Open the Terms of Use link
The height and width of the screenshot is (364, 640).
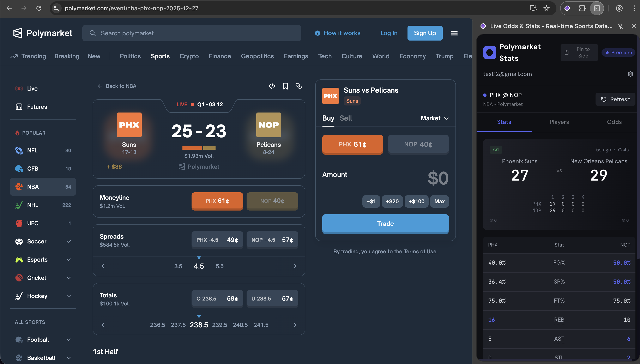[420, 251]
